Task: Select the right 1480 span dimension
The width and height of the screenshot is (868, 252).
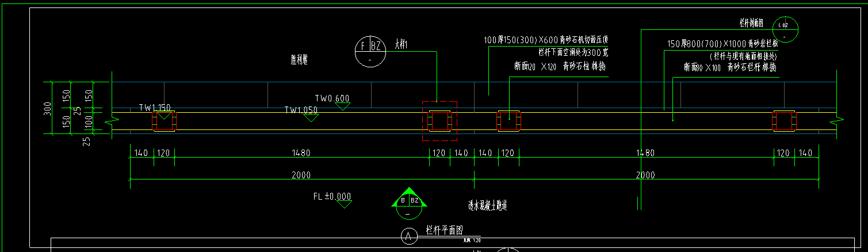Action: 646,153
